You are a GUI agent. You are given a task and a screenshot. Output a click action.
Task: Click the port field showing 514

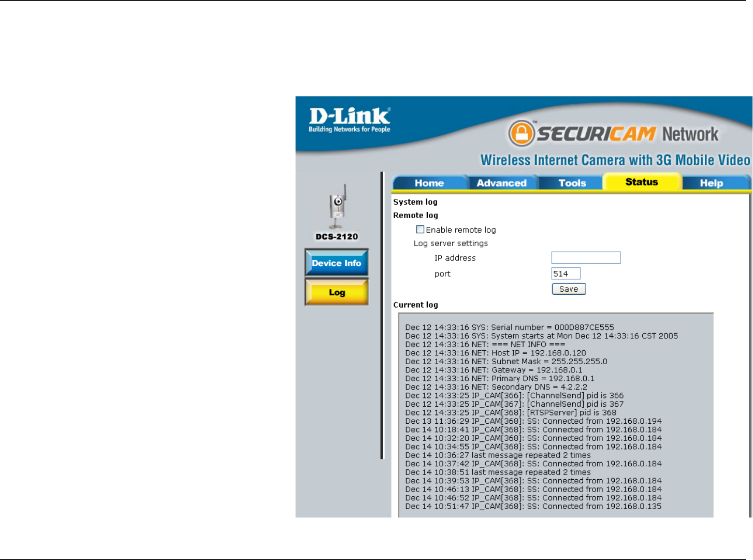[x=566, y=274]
